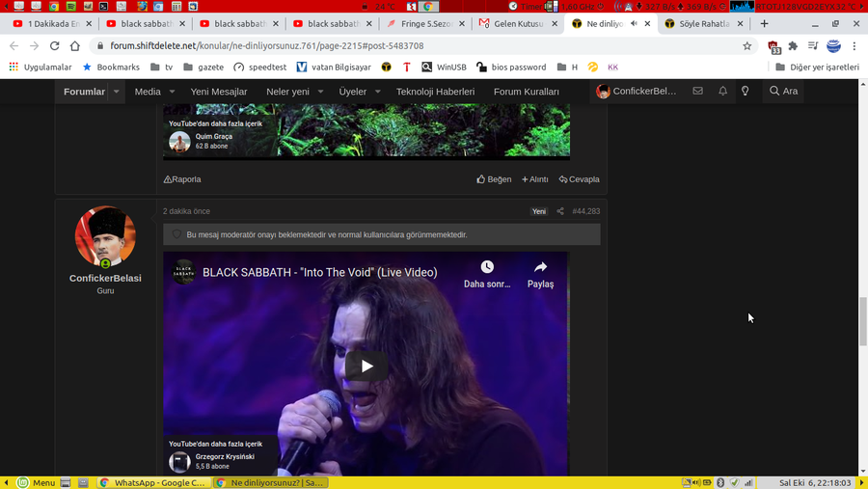Open the forum inbox envelope icon
Viewport: 868px width, 489px height.
pyautogui.click(x=697, y=91)
